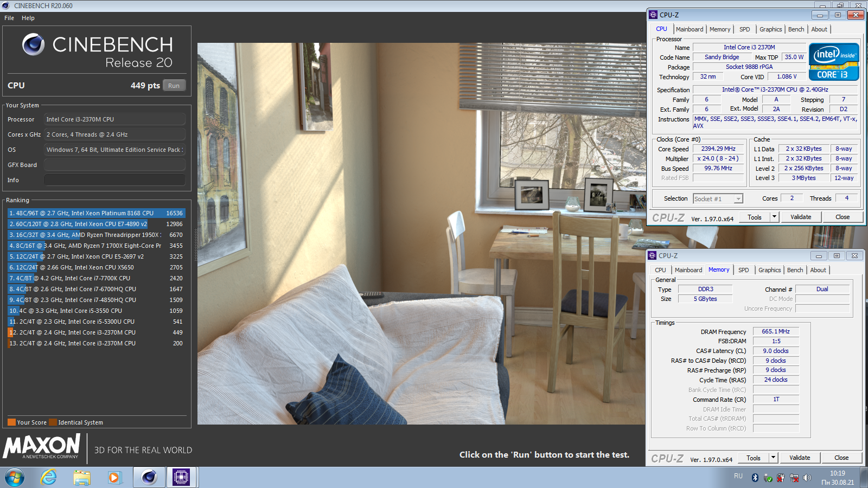Select ranking row i3-2370M scoring 449
This screenshot has height=488, width=868.
pyautogui.click(x=96, y=332)
